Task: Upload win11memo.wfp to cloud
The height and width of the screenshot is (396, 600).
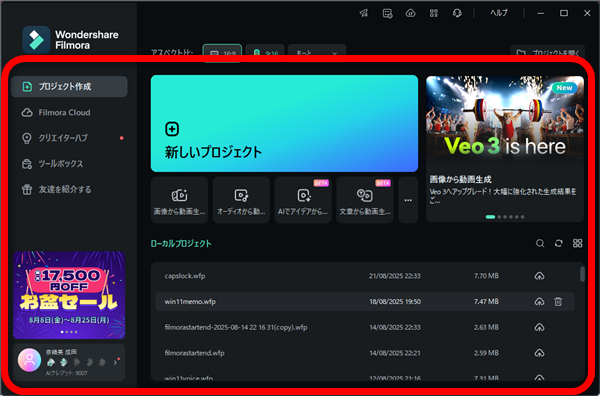Action: [539, 301]
